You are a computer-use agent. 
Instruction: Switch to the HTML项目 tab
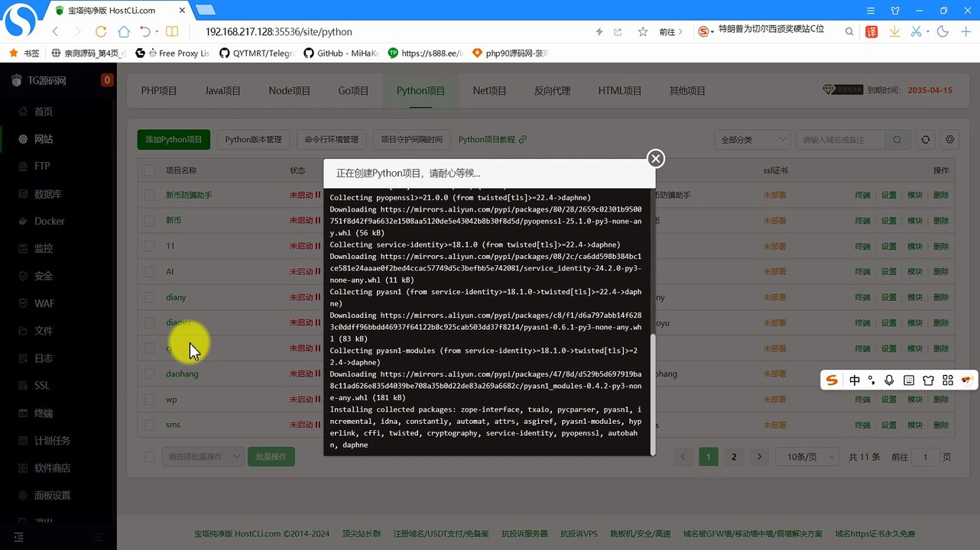click(x=620, y=91)
